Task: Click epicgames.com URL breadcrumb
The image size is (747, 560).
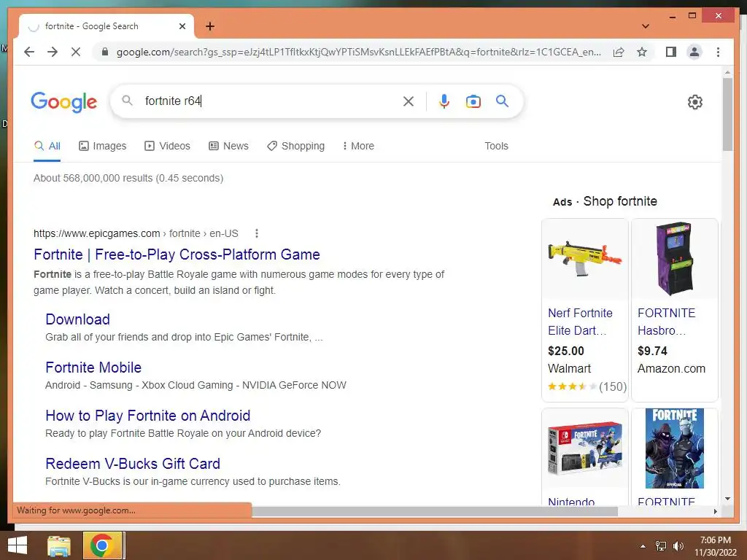Action: tap(136, 233)
